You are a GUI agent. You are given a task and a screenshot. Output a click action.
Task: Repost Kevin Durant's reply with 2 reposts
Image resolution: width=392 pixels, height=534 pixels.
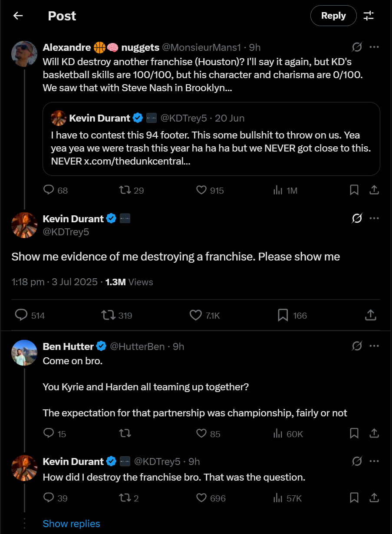(128, 498)
